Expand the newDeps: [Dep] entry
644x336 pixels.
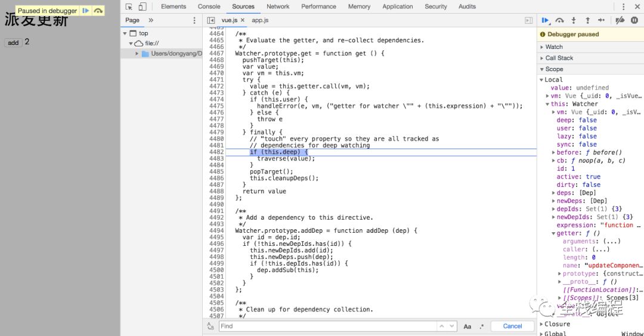[553, 201]
